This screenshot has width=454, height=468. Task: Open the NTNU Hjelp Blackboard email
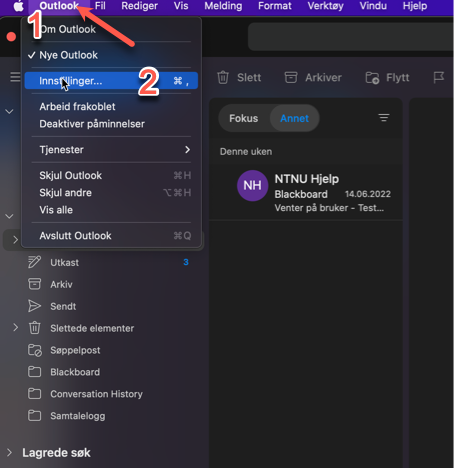coord(306,192)
